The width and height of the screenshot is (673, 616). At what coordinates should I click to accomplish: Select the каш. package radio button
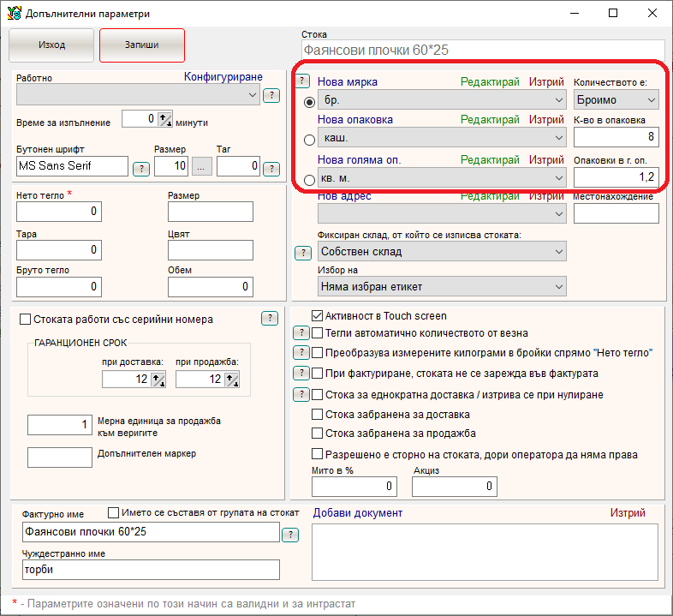click(x=309, y=140)
